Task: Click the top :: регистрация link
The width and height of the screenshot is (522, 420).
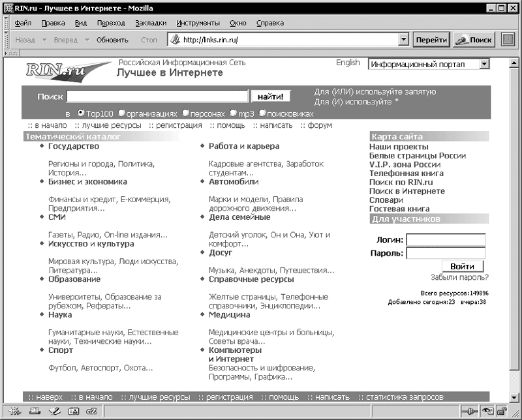Action: (176, 125)
